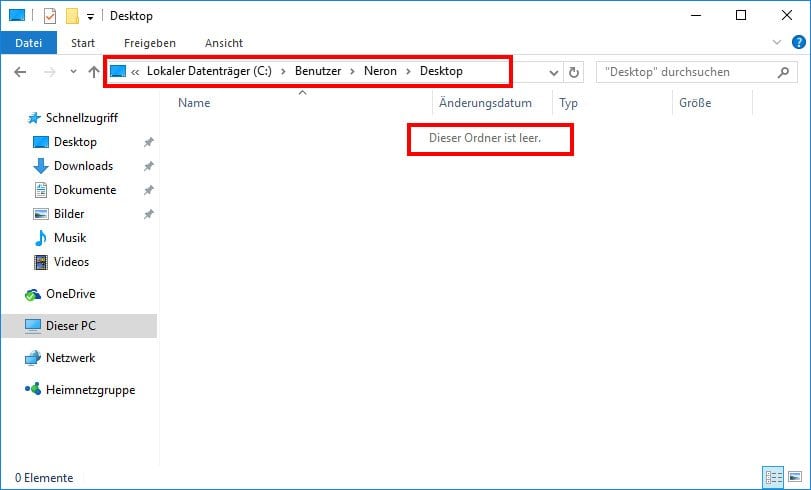Refresh the current folder view
Viewport: 811px width, 490px height.
574,72
